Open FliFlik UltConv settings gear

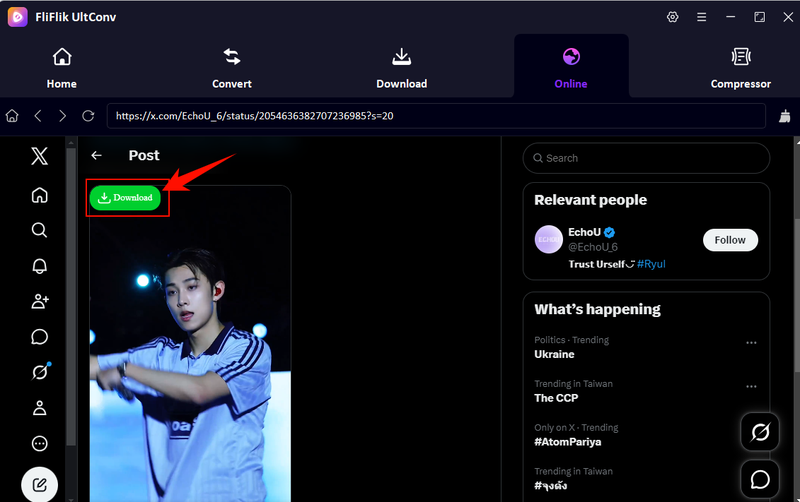point(672,17)
